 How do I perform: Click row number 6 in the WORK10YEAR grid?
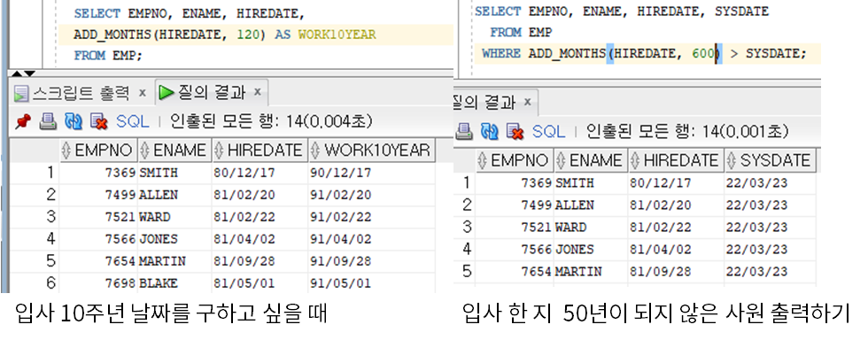pyautogui.click(x=51, y=283)
